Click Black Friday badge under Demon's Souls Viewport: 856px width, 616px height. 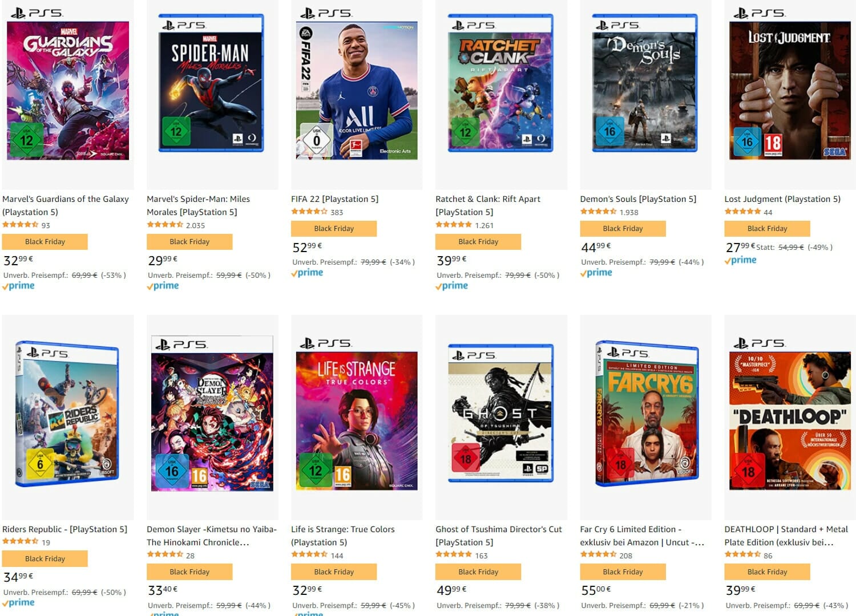(623, 228)
